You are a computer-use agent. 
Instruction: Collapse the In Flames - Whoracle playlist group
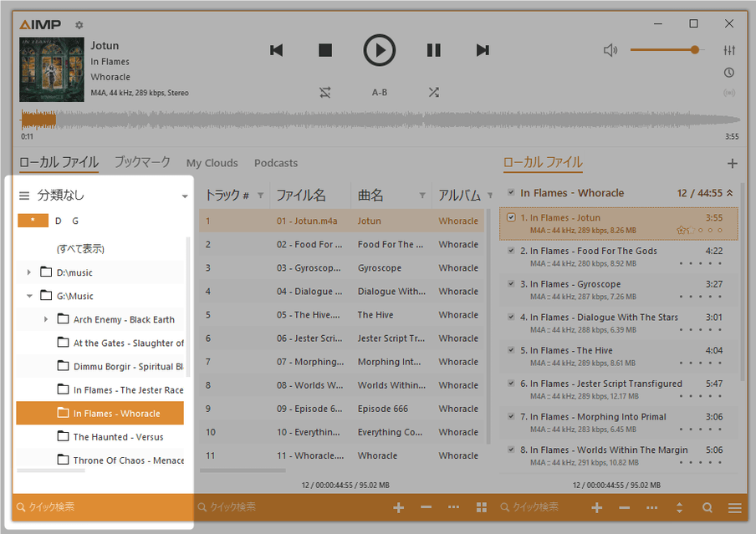[x=730, y=193]
